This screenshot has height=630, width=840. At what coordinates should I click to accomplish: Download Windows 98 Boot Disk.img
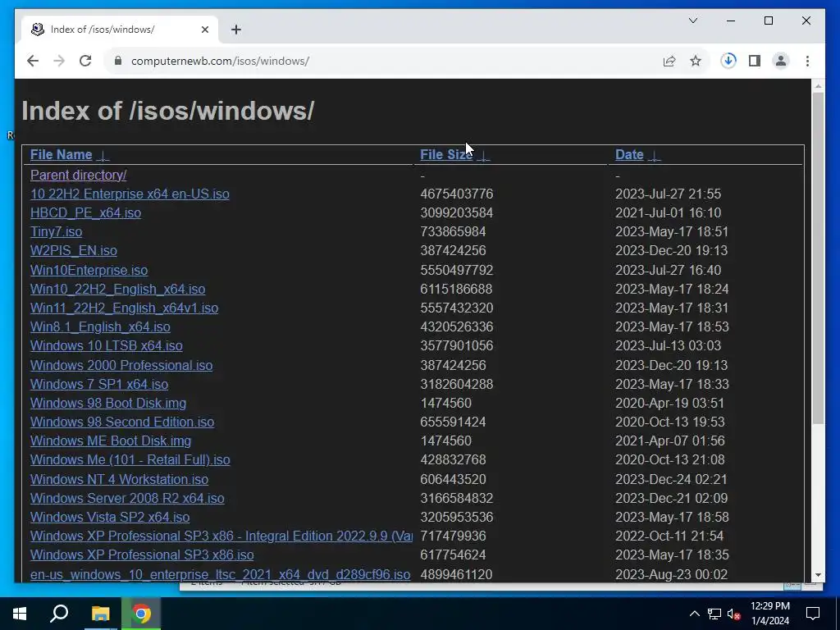click(x=108, y=403)
